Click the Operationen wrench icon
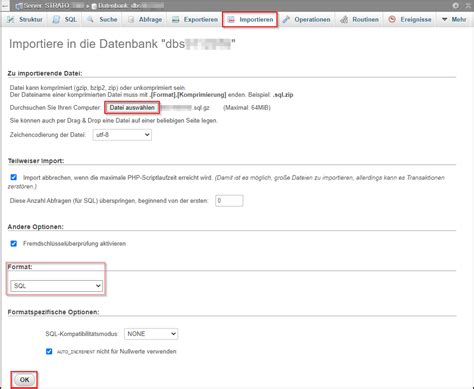Screen dimensions: 474x389 pyautogui.click(x=286, y=20)
